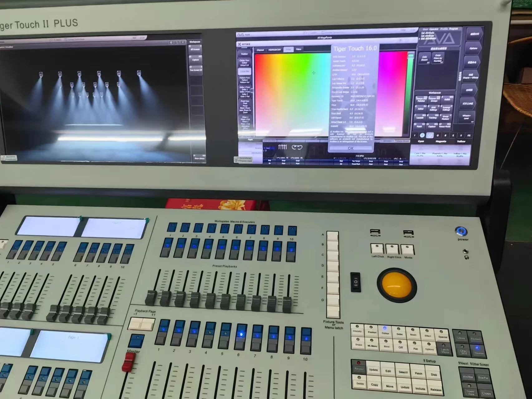Select the Beam attribute key

[414, 333]
